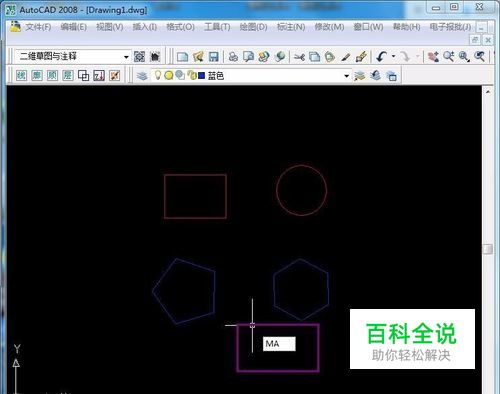Open the 标注(N) menu
The height and width of the screenshot is (394, 500).
pos(291,27)
